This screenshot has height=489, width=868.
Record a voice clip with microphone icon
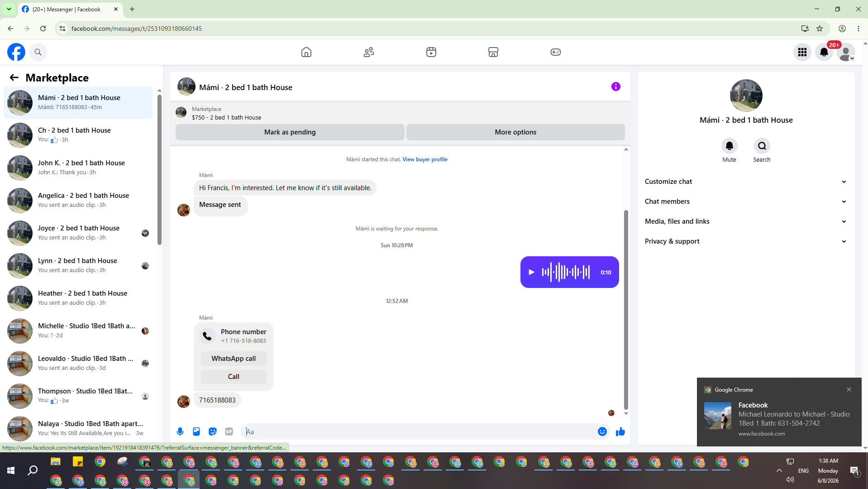[180, 431]
